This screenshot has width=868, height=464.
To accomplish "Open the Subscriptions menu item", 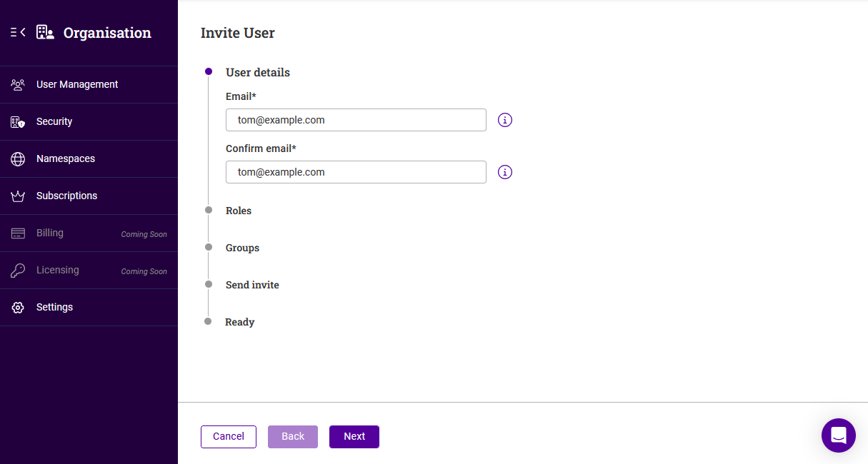I will (x=89, y=196).
